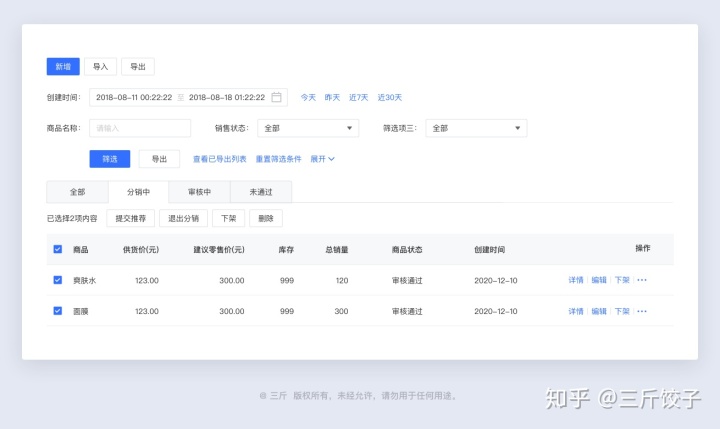Click total sales value 120
Viewport: 720px width, 429px height.
point(342,280)
